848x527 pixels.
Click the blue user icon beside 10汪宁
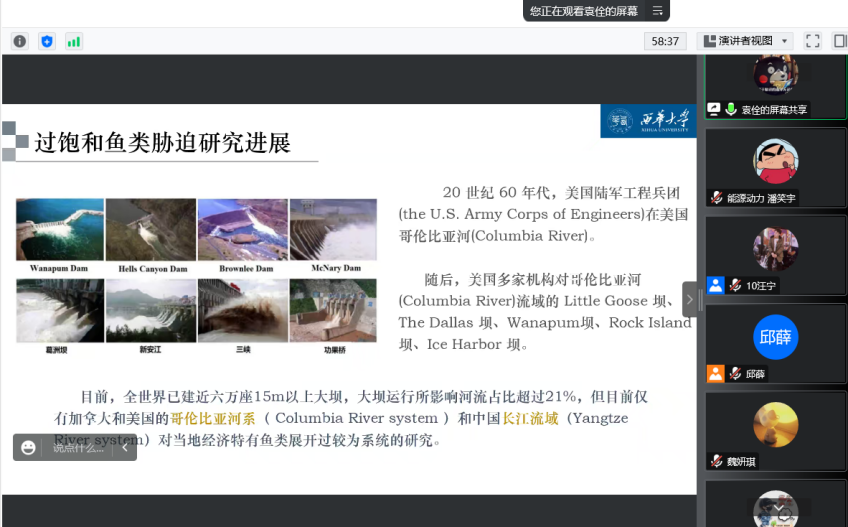(715, 286)
